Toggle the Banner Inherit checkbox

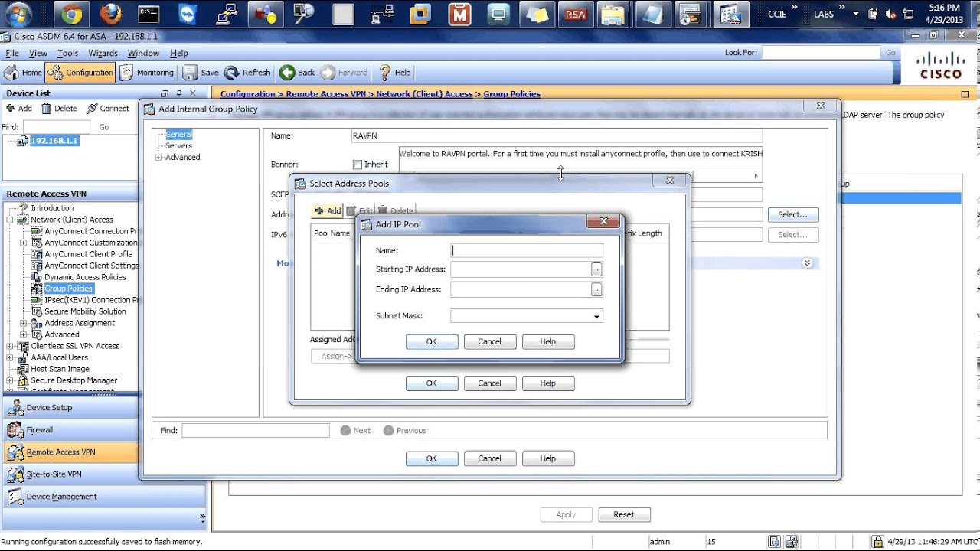pos(358,165)
